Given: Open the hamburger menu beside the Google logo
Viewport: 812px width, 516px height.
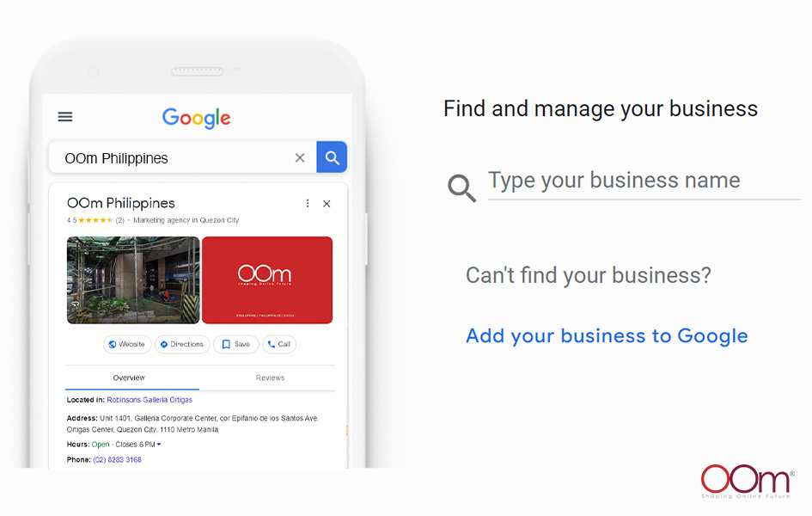Looking at the screenshot, I should pos(64,117).
